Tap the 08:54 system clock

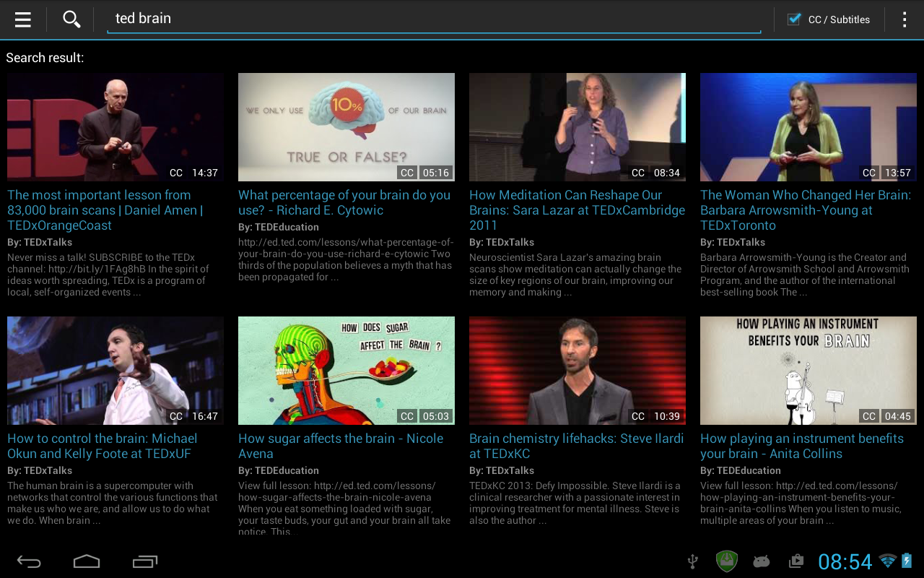[x=845, y=561]
